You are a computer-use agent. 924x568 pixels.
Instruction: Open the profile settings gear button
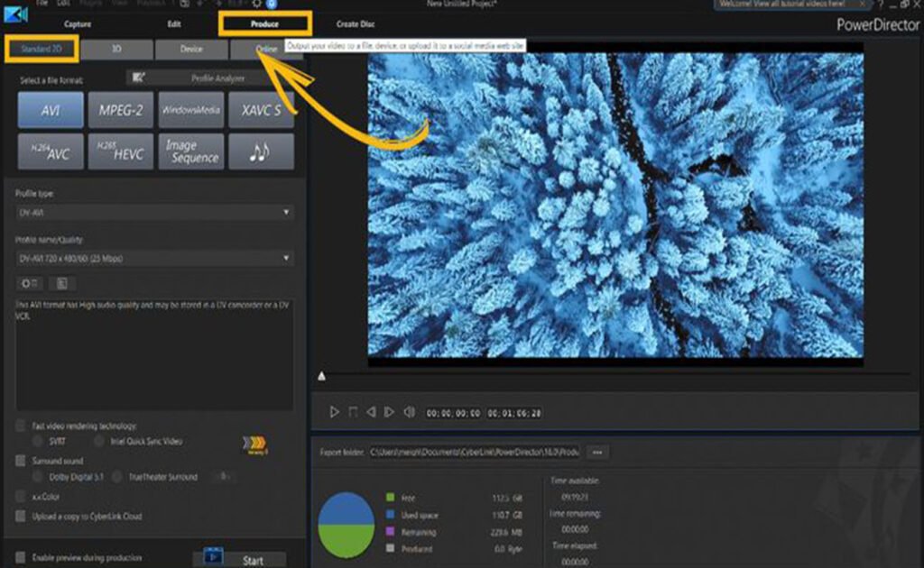pyautogui.click(x=29, y=284)
